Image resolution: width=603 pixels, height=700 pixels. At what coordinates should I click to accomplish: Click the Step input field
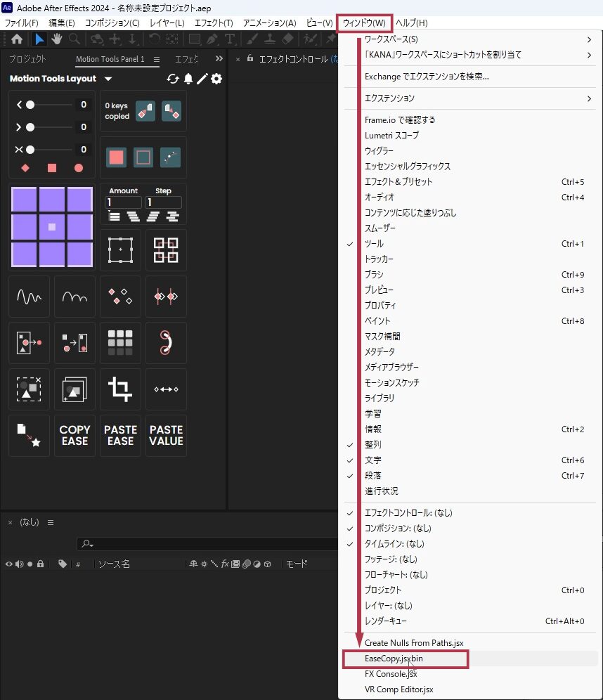[x=163, y=202]
